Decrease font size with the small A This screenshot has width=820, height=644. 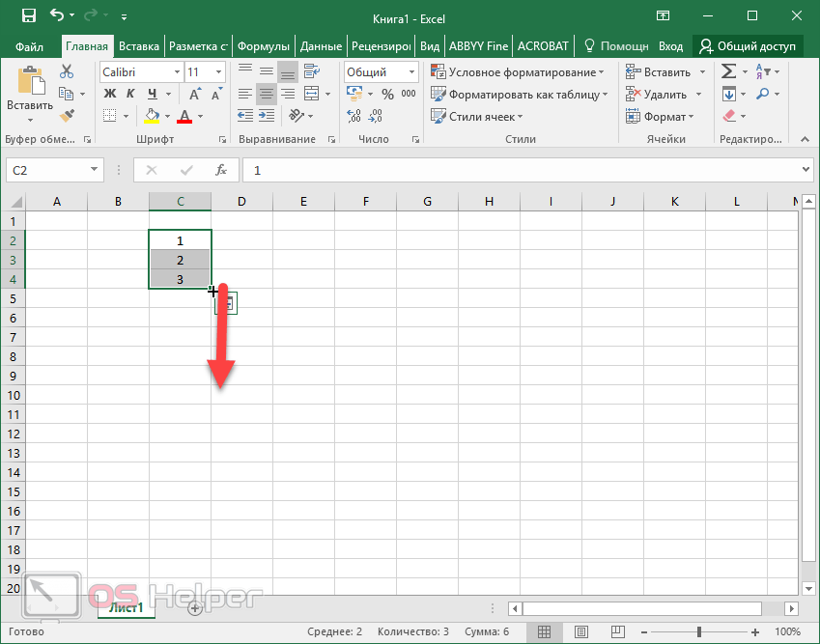tap(216, 95)
